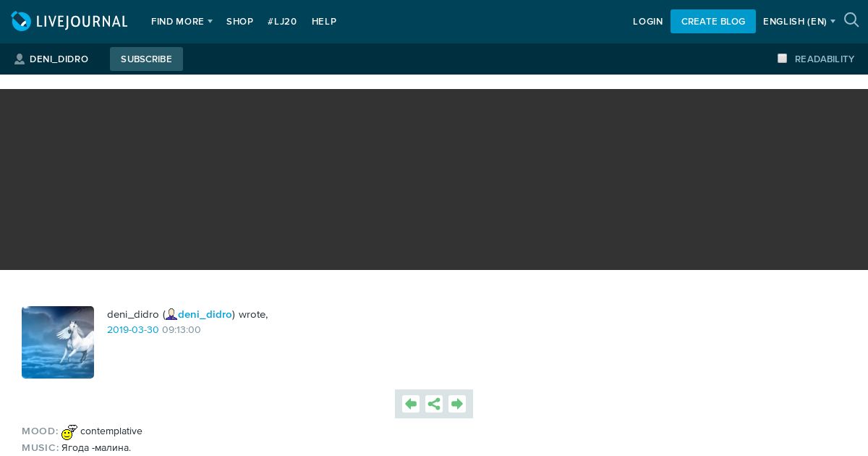The height and width of the screenshot is (456, 868).
Task: Click profile icon next to DENI_DIDRO in subheader
Action: pos(20,59)
